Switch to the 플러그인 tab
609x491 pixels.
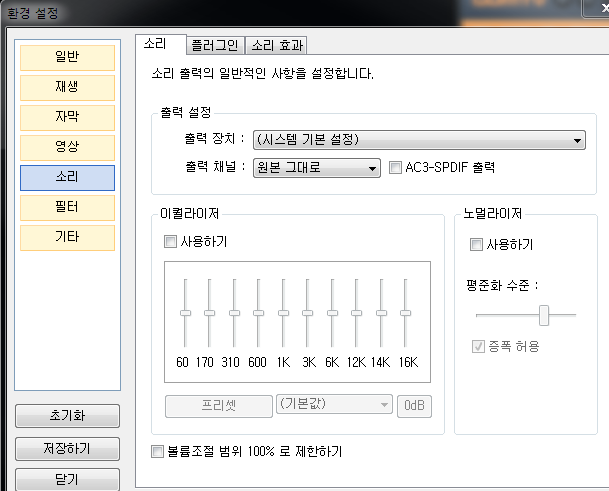coord(215,45)
